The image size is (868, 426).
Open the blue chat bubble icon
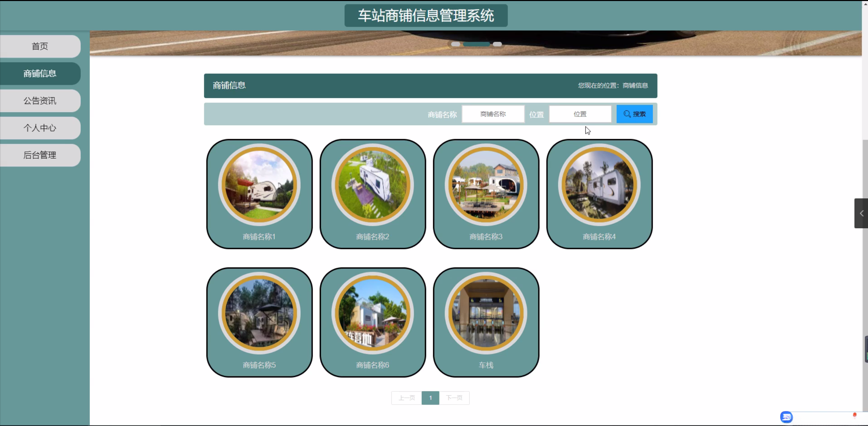[786, 416]
